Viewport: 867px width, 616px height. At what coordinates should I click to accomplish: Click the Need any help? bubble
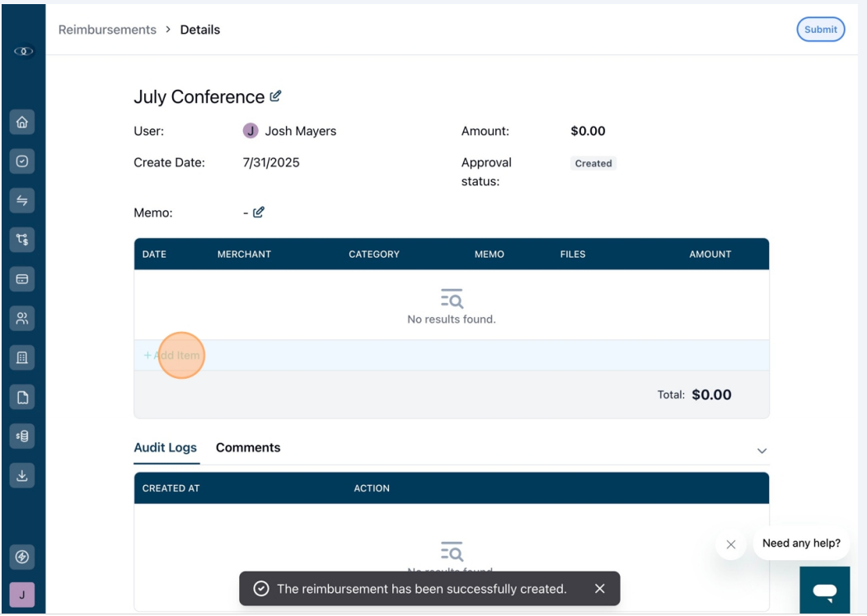click(x=801, y=544)
